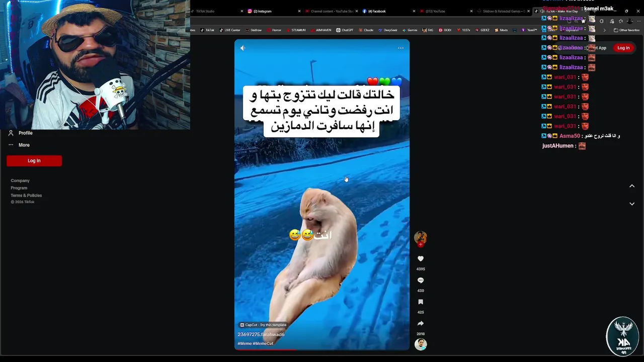The width and height of the screenshot is (644, 362).
Task: Open the LIVE Center bookmark
Action: tap(230, 30)
